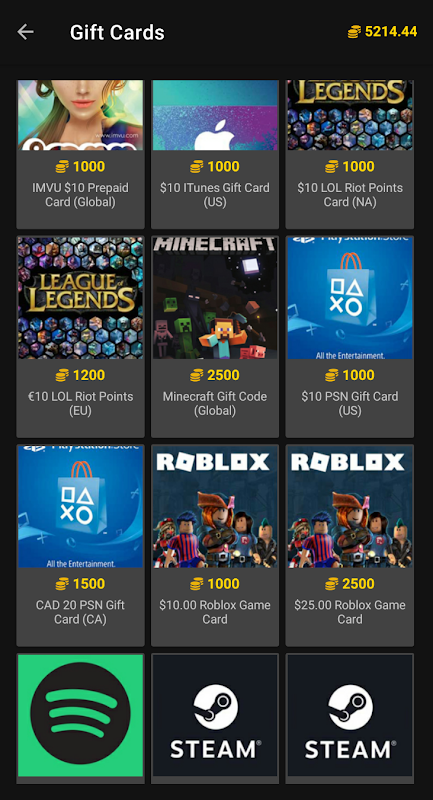Tap coin icon on Minecraft 2500 price
The height and width of the screenshot is (800, 433).
(197, 376)
